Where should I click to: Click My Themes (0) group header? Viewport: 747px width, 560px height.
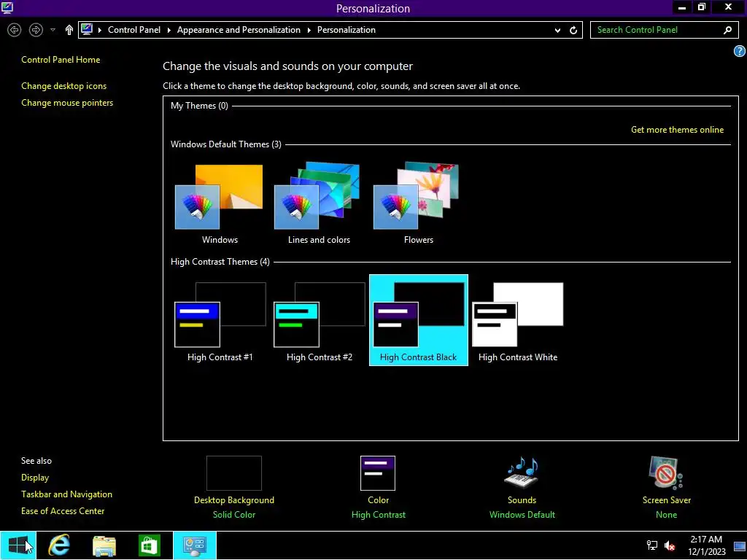(199, 106)
